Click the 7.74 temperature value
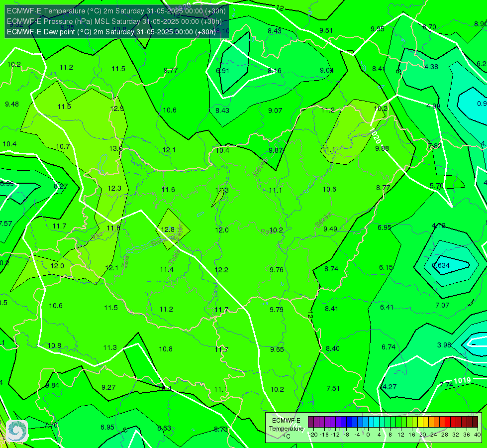The height and width of the screenshot is (448, 487). (x=446, y=385)
